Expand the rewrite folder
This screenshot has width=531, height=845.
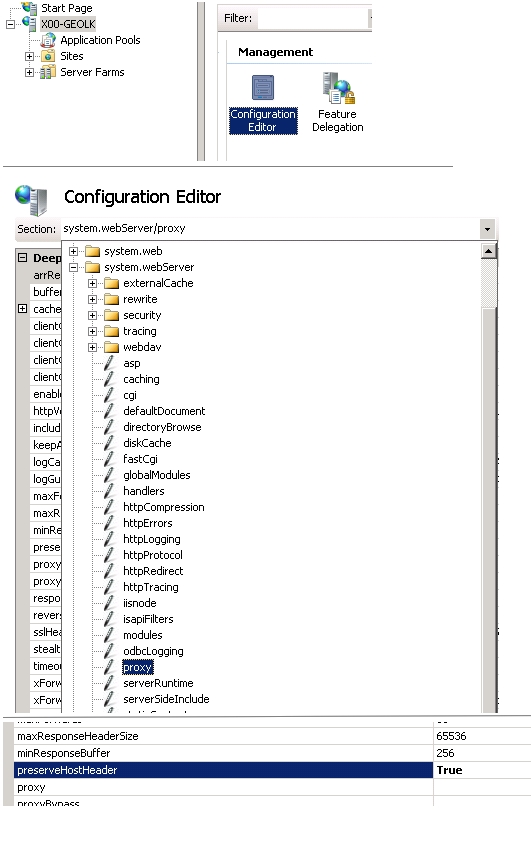(x=92, y=299)
